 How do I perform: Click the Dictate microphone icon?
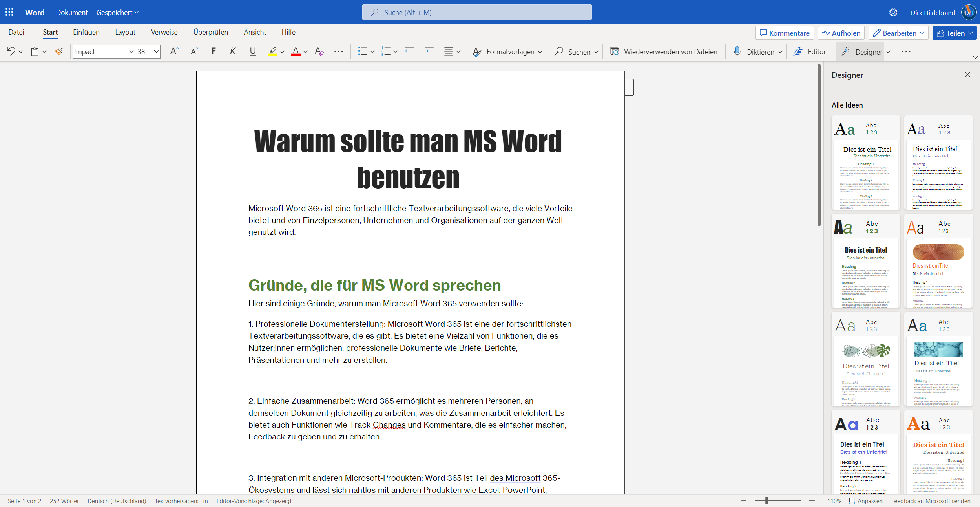pyautogui.click(x=737, y=51)
